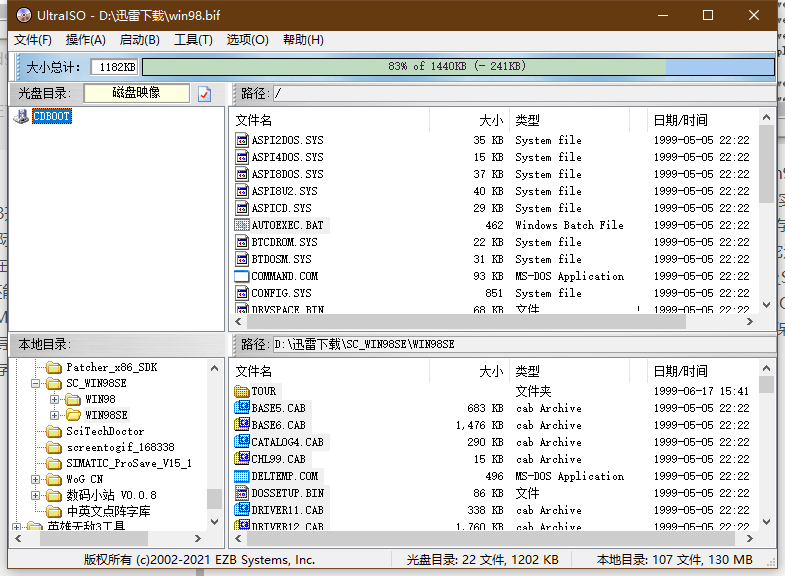Image resolution: width=785 pixels, height=576 pixels.
Task: Click the ASPI8DOS.SYS file icon
Action: [242, 174]
